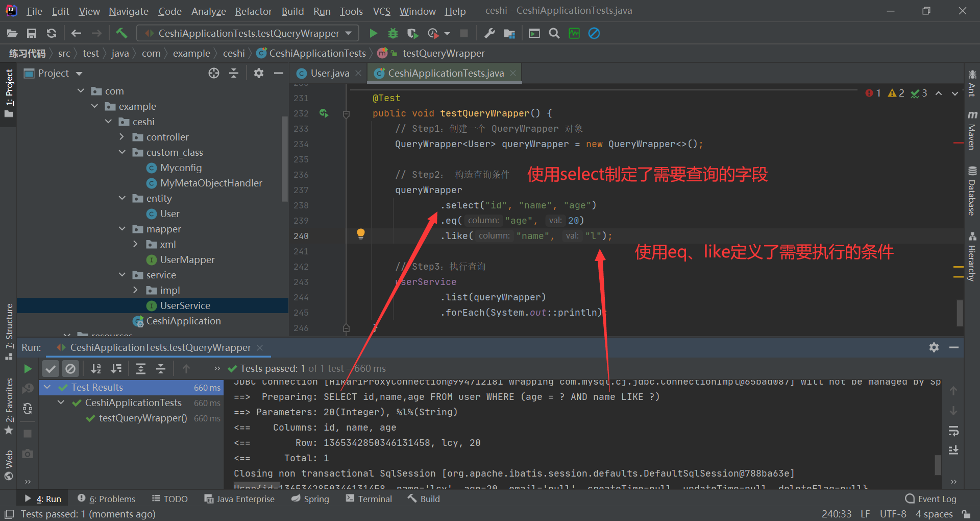Screen dimensions: 980x521
Task: Rerun tests in the Run panel
Action: [x=28, y=368]
